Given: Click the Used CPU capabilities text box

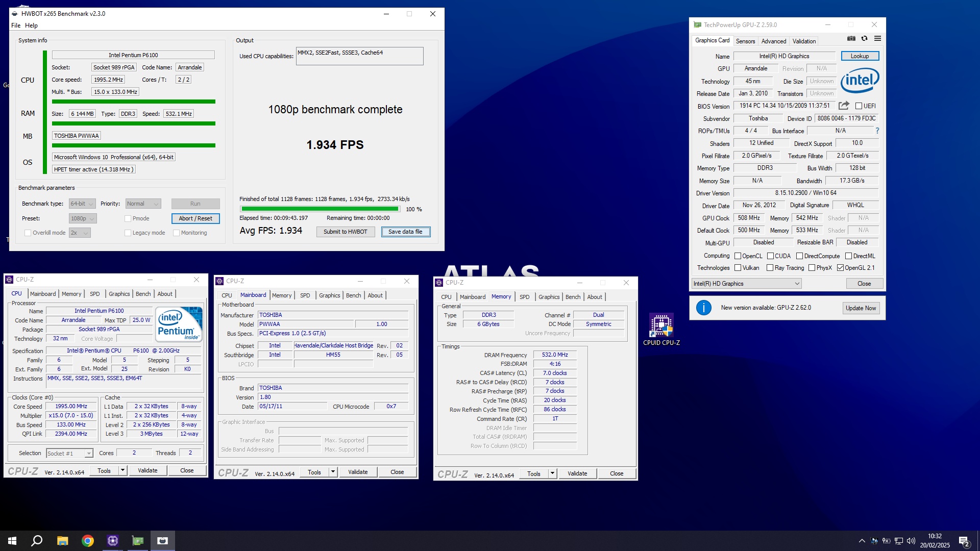Looking at the screenshot, I should pyautogui.click(x=359, y=56).
